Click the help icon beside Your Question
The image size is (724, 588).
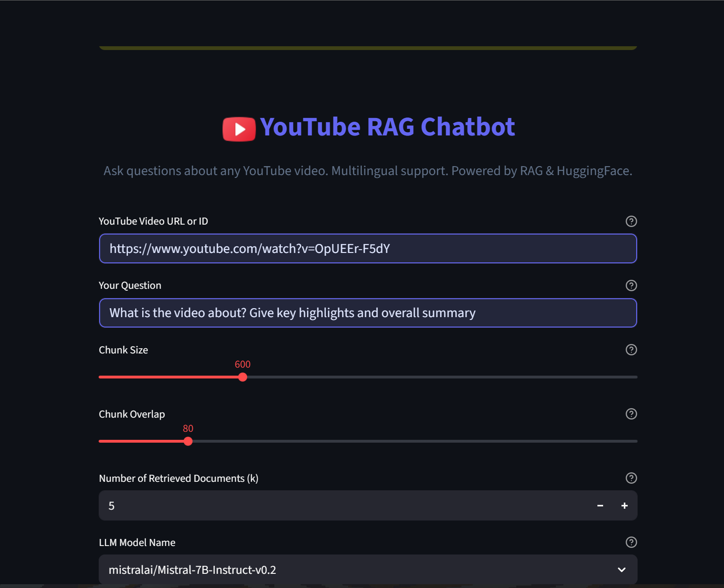pyautogui.click(x=631, y=286)
